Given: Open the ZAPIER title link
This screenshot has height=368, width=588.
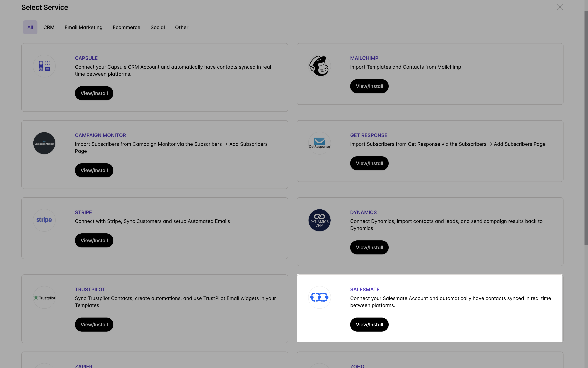Looking at the screenshot, I should pyautogui.click(x=84, y=366).
